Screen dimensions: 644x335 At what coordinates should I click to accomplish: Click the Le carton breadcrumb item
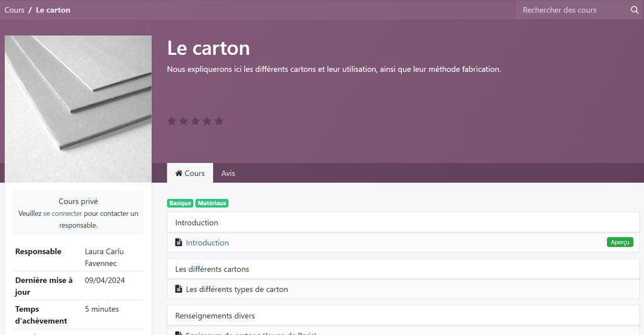[x=53, y=10]
